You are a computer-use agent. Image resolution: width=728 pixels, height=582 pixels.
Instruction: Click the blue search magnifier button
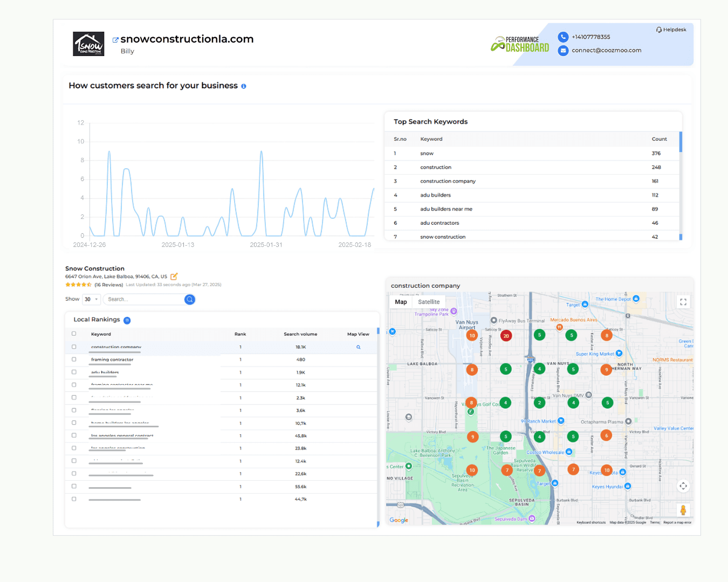tap(190, 300)
